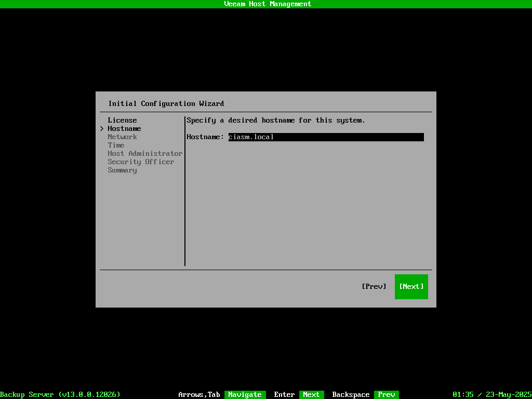Click inside the Hostname input field
This screenshot has width=532, height=399.
(326, 137)
